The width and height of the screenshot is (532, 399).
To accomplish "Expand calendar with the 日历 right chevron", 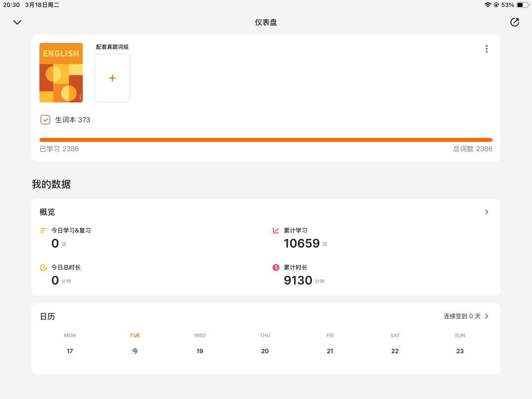I will tap(487, 316).
